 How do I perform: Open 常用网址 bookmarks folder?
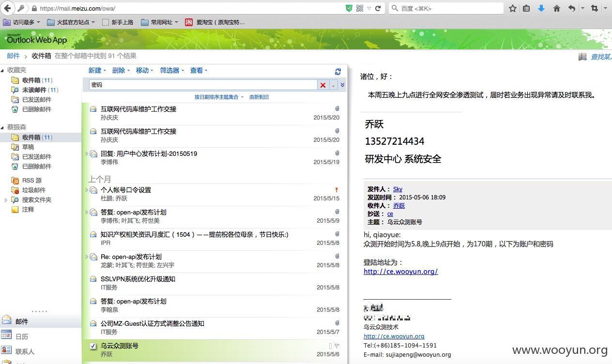[x=159, y=22]
